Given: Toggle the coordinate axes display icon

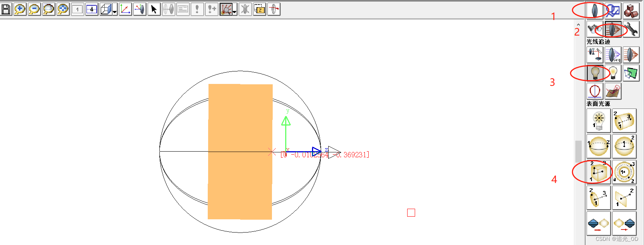Looking at the screenshot, I should point(125,9).
